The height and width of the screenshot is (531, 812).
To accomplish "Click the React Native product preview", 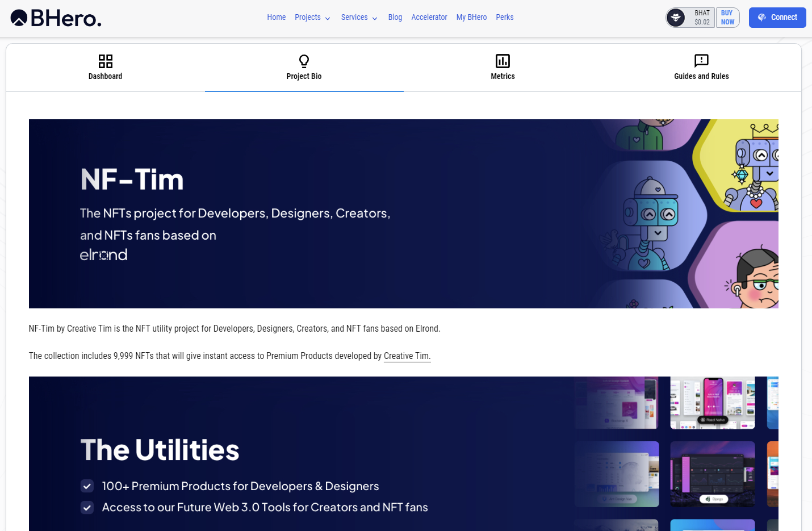I will [713, 403].
